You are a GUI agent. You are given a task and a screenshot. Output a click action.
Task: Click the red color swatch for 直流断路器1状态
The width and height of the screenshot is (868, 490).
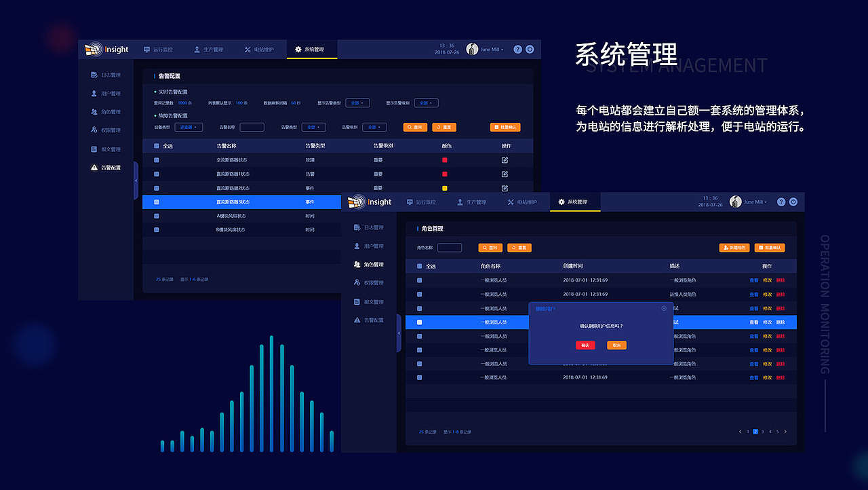445,174
